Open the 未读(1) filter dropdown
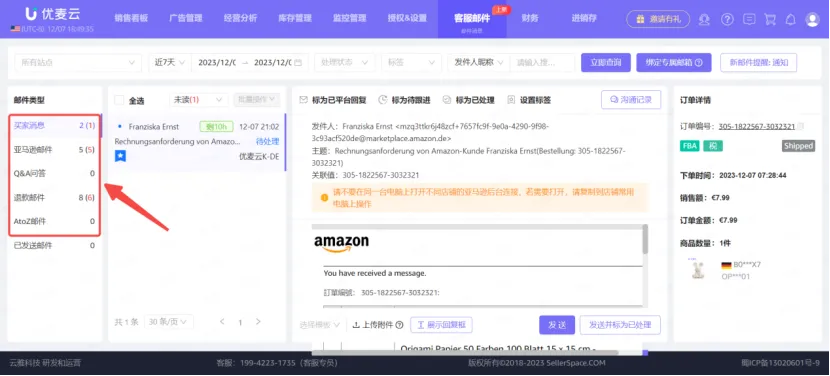Viewport: 830px width, 376px height. 199,100
